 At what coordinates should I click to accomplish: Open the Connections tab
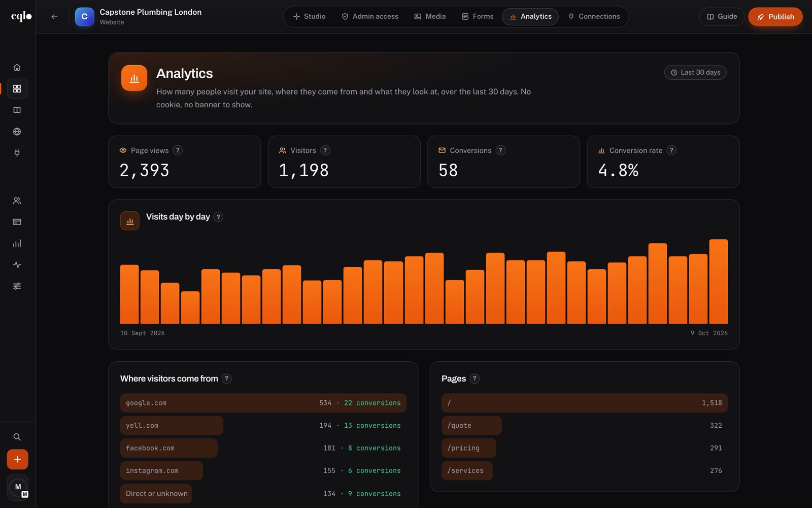point(594,17)
